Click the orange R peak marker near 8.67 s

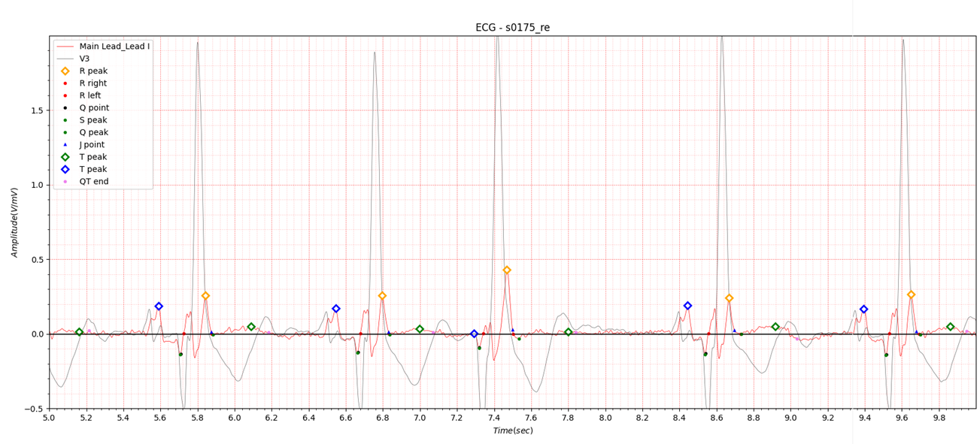click(x=729, y=298)
